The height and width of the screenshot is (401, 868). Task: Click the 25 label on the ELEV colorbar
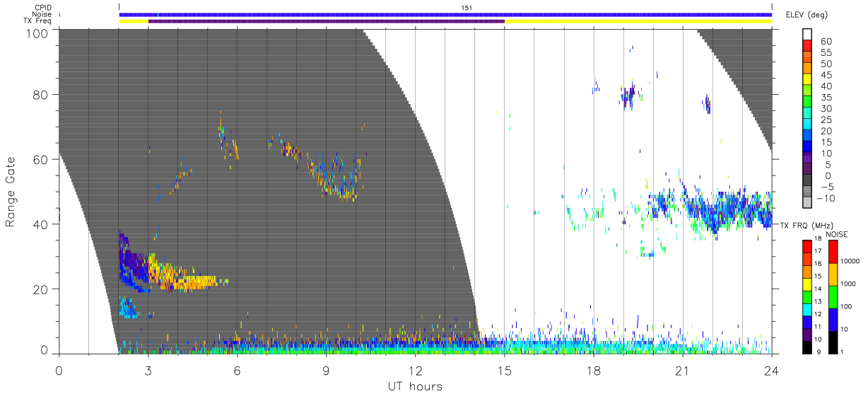pos(826,120)
